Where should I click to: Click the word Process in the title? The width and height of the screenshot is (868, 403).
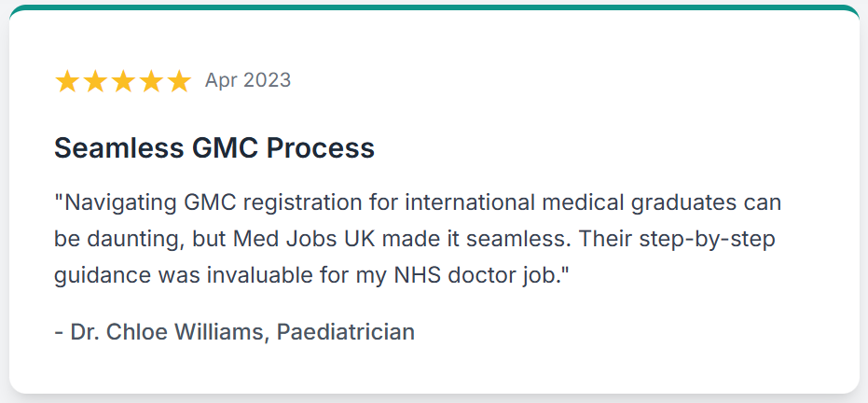[x=321, y=148]
